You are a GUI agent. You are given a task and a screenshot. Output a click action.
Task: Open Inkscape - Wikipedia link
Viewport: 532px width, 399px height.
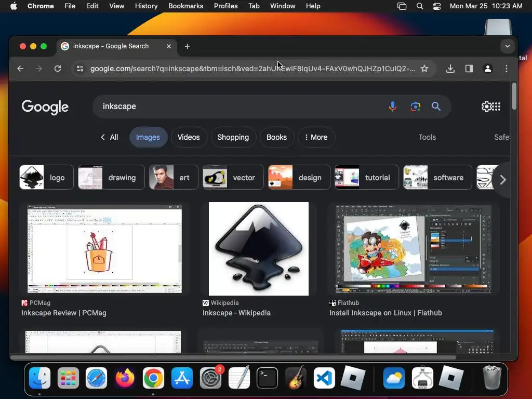pos(236,313)
